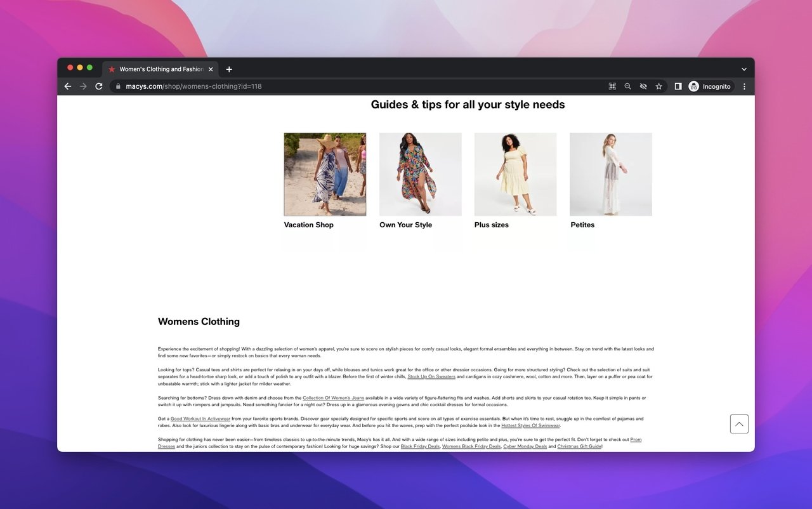The width and height of the screenshot is (812, 509).
Task: Click the Guides & tips heading text
Action: [468, 105]
